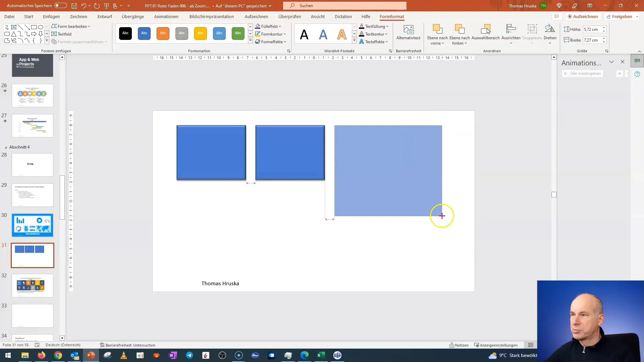Open the Texteffekte dropdown

click(x=374, y=42)
